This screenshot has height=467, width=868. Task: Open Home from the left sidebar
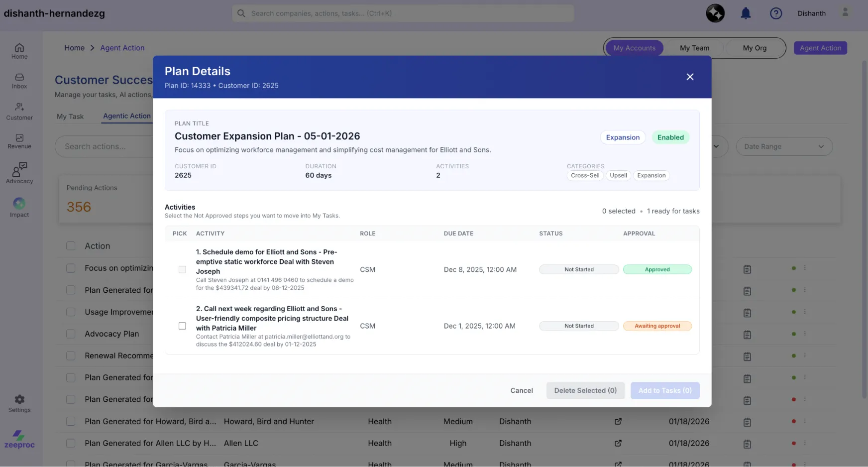tap(19, 51)
